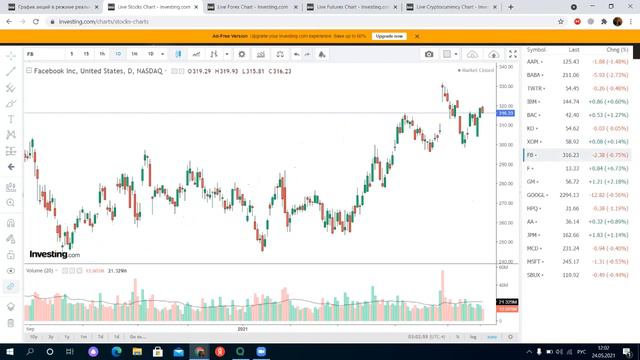The image size is (640, 360).
Task: Select the 15 minute interval
Action: pos(86,54)
